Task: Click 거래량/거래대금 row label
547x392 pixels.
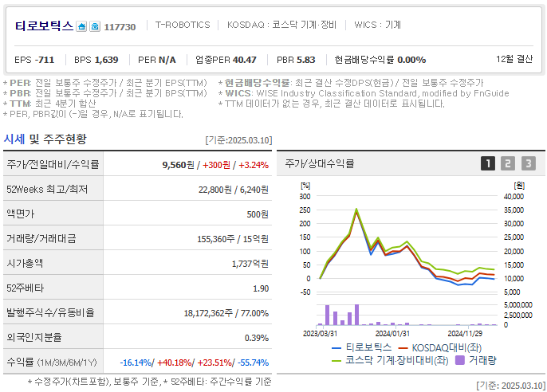Action: tap(41, 239)
